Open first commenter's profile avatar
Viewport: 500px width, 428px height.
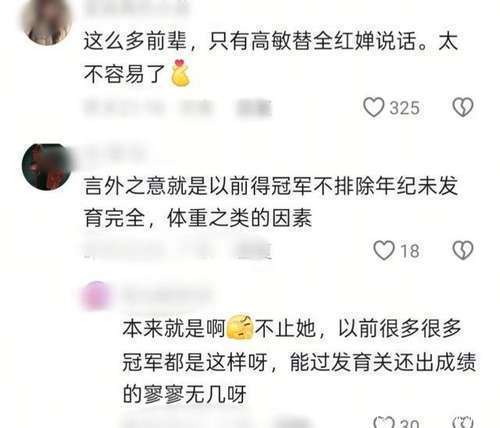click(47, 21)
